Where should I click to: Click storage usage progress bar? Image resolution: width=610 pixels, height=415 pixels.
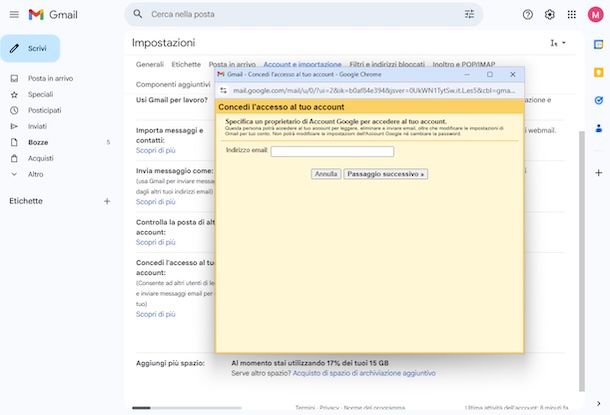pyautogui.click(x=187, y=408)
